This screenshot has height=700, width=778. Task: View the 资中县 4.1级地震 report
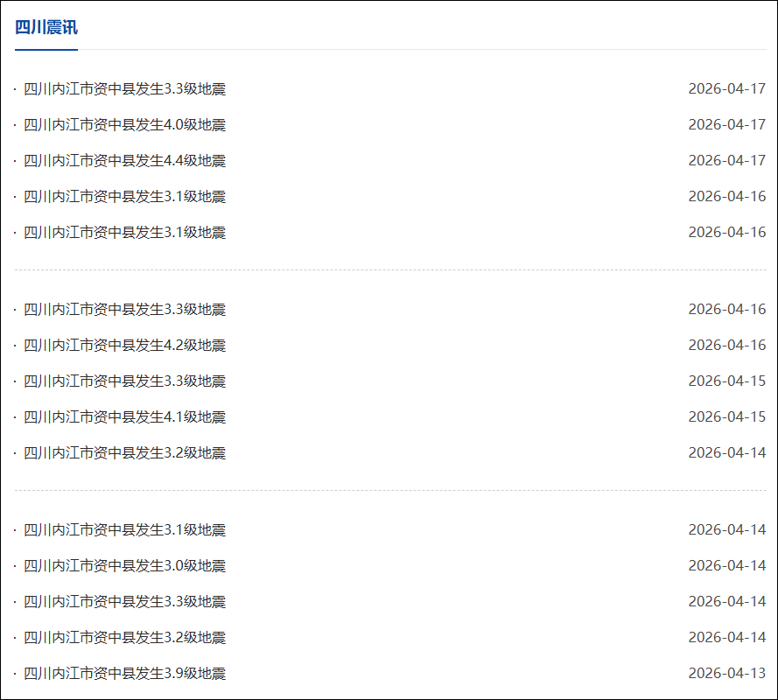pyautogui.click(x=124, y=417)
